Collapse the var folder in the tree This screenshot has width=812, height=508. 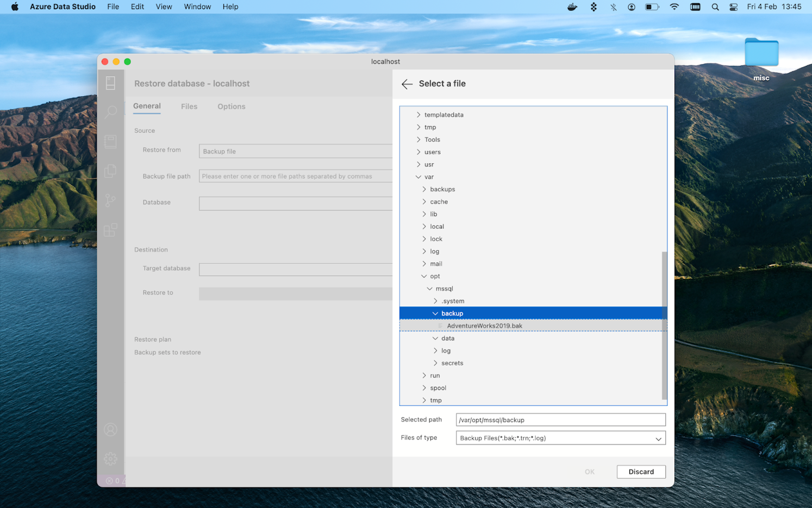pyautogui.click(x=419, y=177)
